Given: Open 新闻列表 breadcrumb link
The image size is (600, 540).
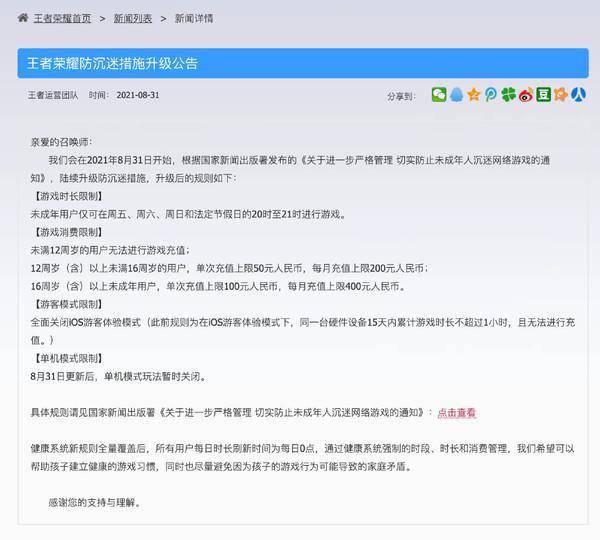Looking at the screenshot, I should [x=133, y=18].
